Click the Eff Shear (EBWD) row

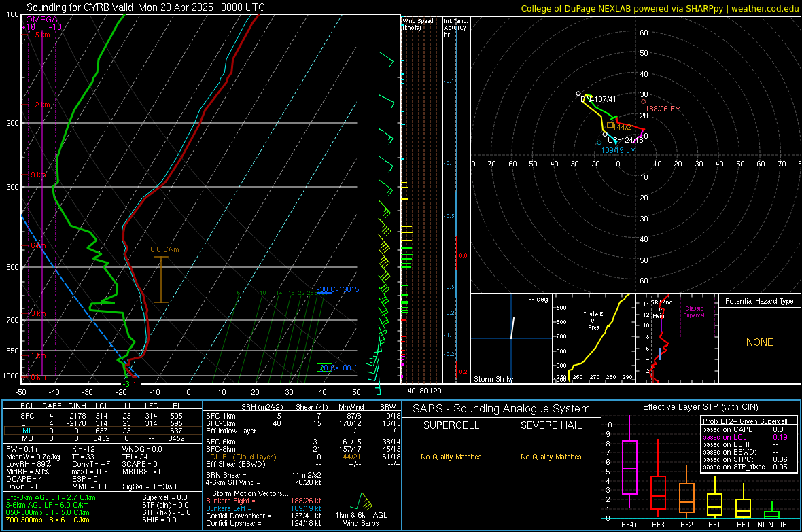[303, 465]
